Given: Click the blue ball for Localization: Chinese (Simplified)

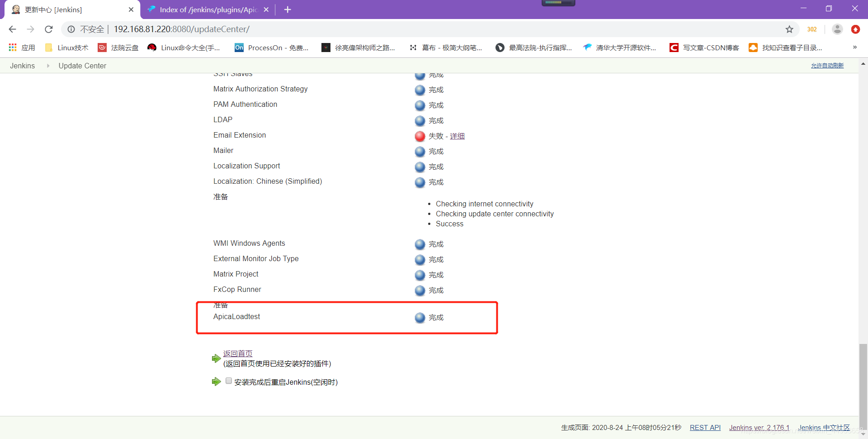Looking at the screenshot, I should coord(420,182).
